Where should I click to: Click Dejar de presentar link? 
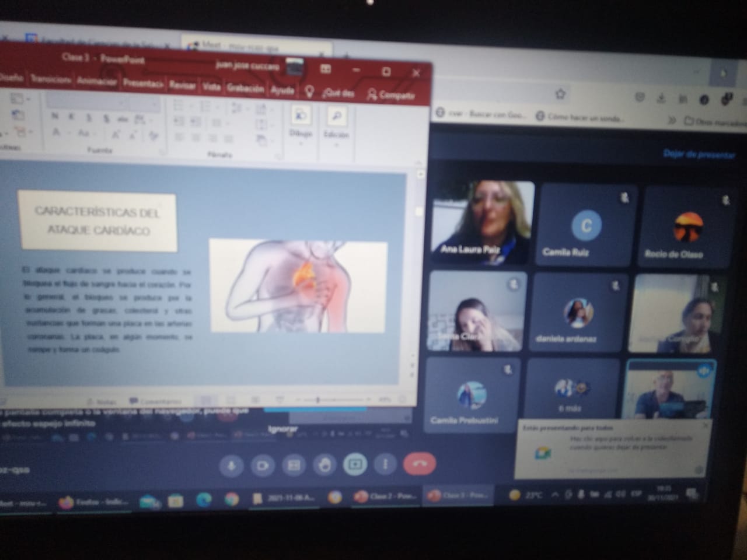(x=699, y=154)
